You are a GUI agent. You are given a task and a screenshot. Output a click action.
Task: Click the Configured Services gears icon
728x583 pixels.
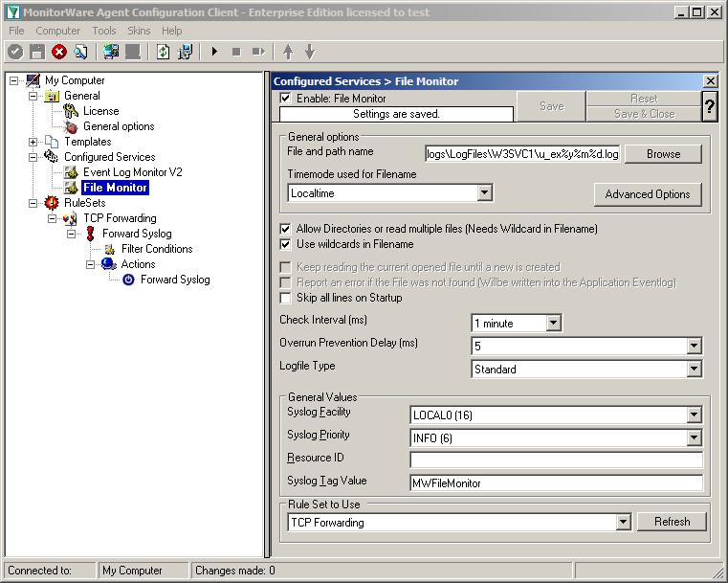51,157
